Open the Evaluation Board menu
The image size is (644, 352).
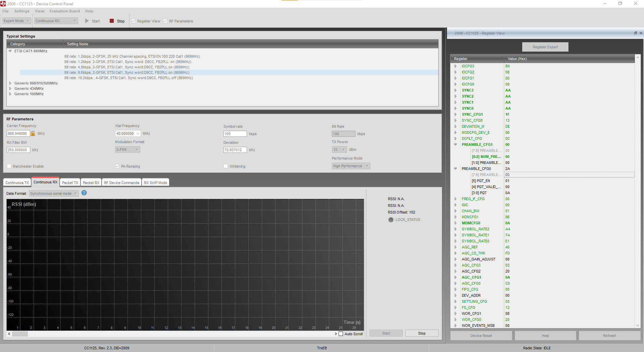pyautogui.click(x=65, y=11)
